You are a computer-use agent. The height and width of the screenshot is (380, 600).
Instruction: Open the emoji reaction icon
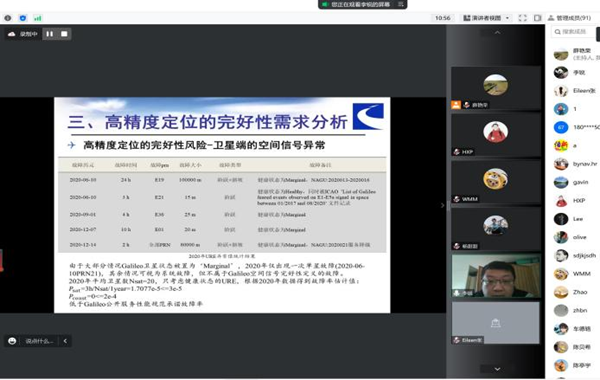pos(12,341)
